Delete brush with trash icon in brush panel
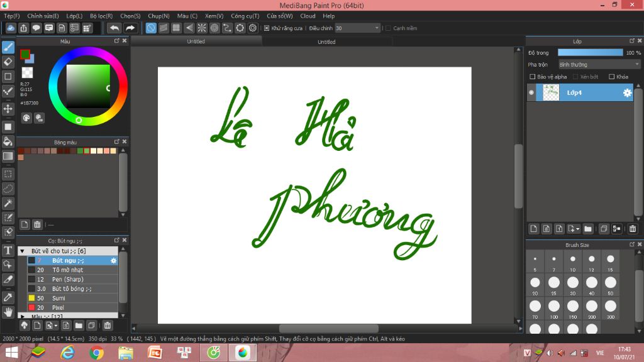Screen dimensions: 644x362 click(107, 326)
